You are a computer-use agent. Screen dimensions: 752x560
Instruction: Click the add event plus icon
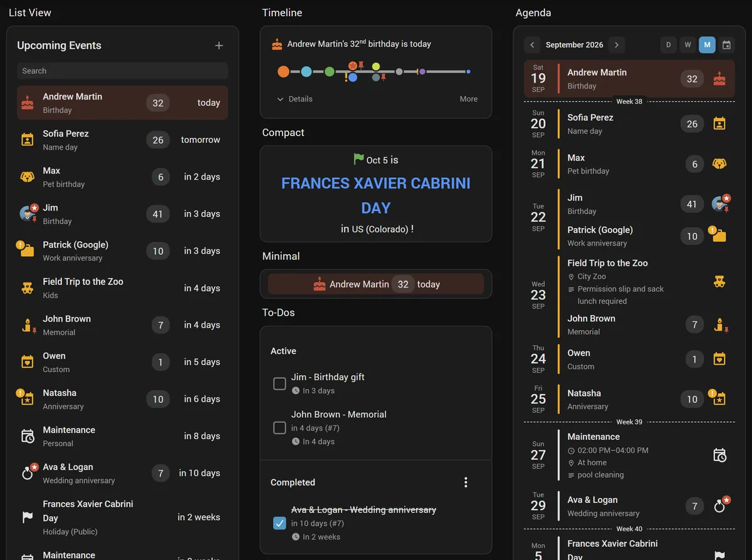pyautogui.click(x=219, y=46)
